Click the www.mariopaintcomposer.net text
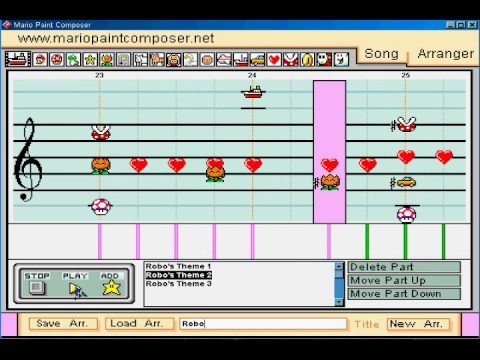The image size is (480, 360). pyautogui.click(x=116, y=38)
